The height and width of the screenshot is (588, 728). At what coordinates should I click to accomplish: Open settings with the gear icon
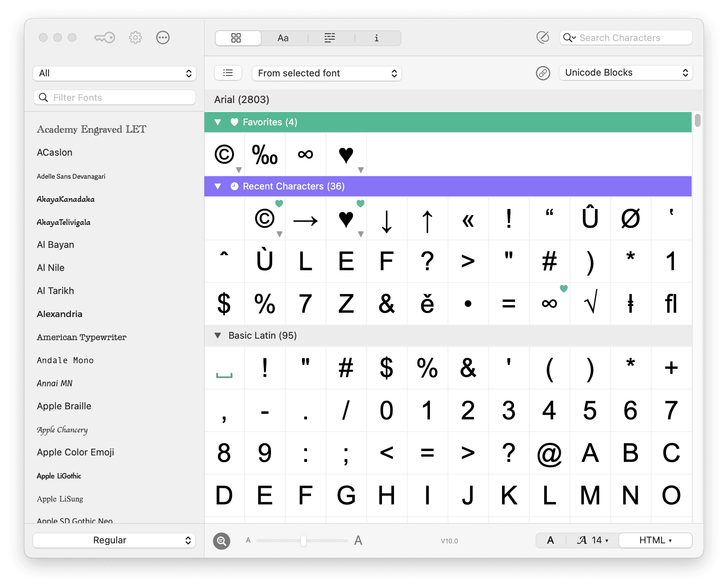coord(135,37)
